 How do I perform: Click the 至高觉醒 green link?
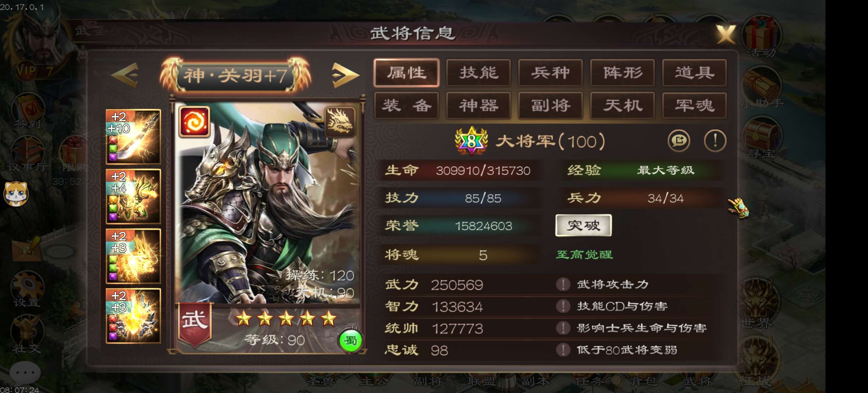click(x=584, y=254)
